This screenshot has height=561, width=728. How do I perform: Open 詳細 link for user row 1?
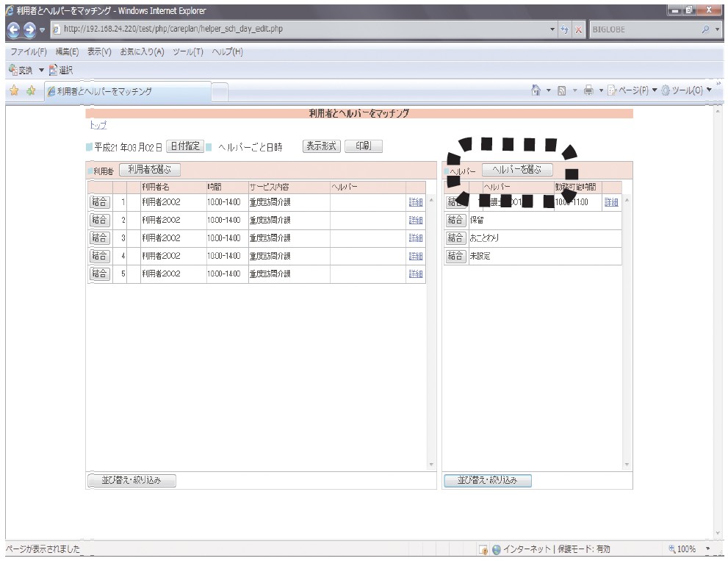[416, 202]
